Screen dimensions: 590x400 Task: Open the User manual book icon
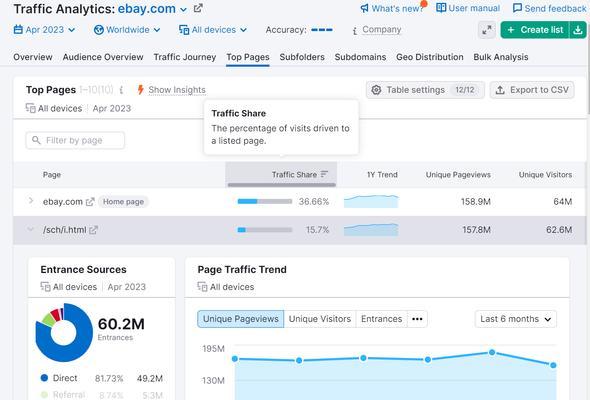[x=441, y=8]
